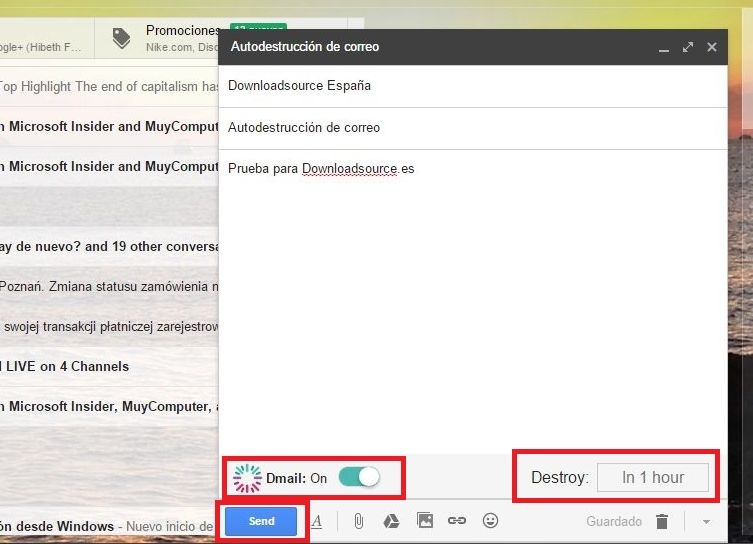This screenshot has height=544, width=753.
Task: Open the 'LIVE on 4 Channels' email
Action: pos(109,367)
